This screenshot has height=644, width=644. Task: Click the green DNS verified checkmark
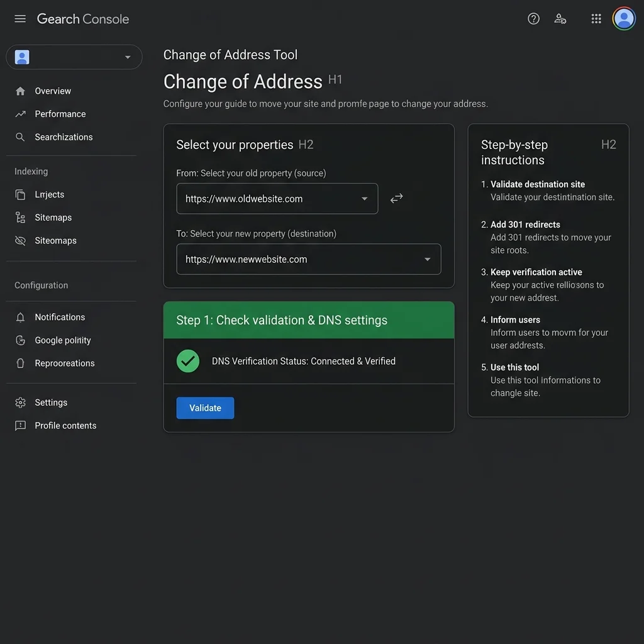pyautogui.click(x=187, y=361)
